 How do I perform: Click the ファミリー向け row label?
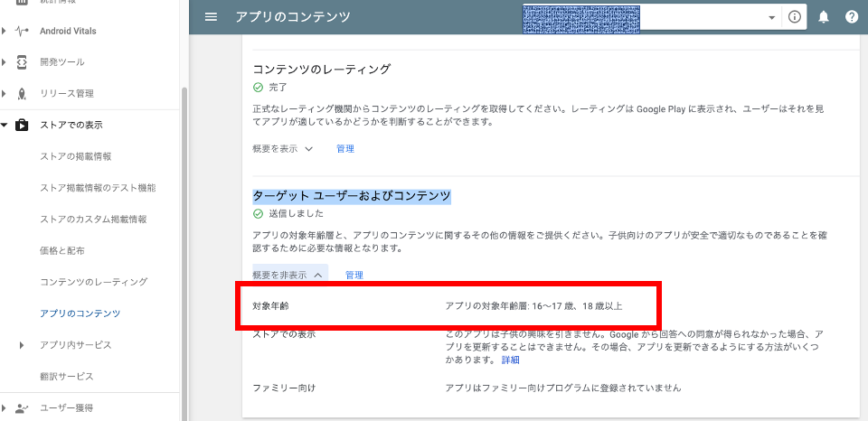coord(284,388)
